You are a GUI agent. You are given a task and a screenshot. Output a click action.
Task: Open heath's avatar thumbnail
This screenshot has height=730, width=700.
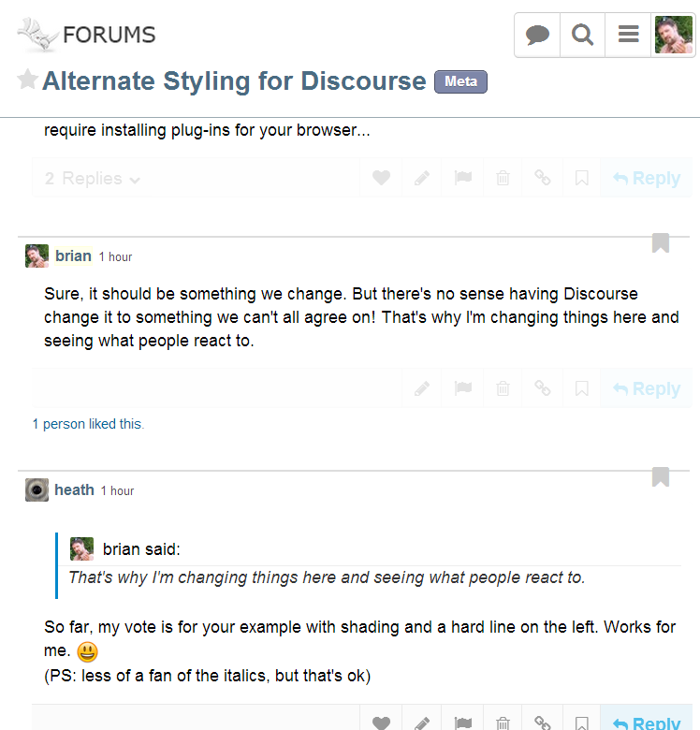coord(36,489)
